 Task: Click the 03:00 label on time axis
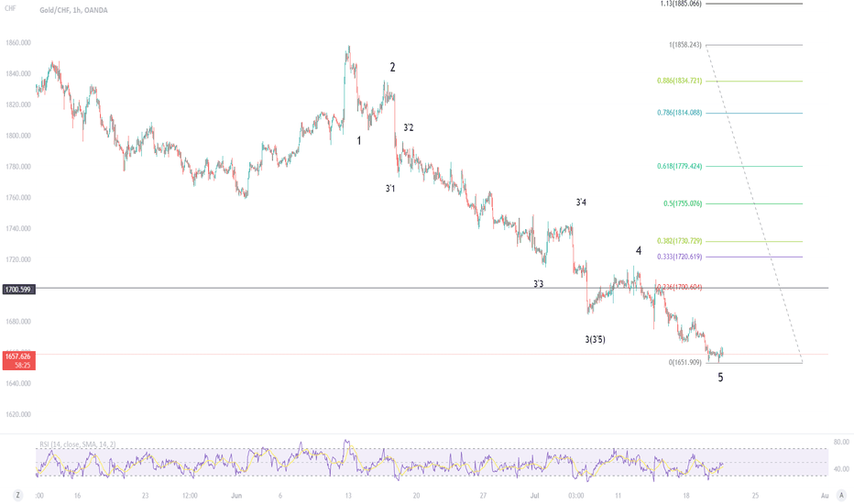point(576,496)
